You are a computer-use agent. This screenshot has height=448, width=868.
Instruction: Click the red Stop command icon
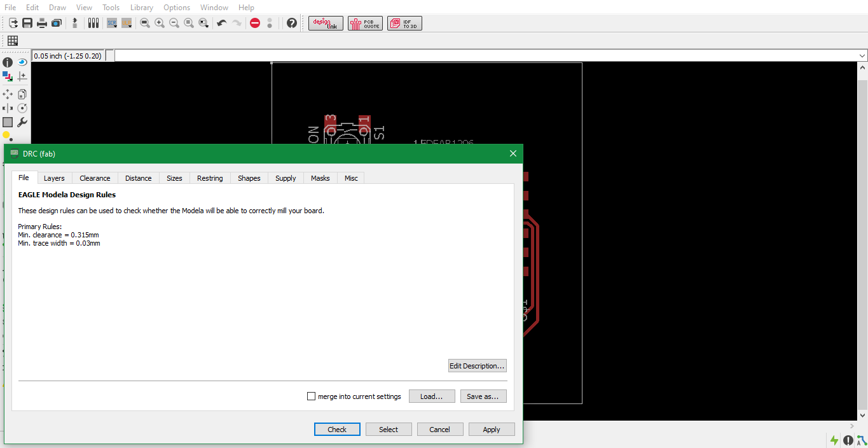pyautogui.click(x=255, y=23)
